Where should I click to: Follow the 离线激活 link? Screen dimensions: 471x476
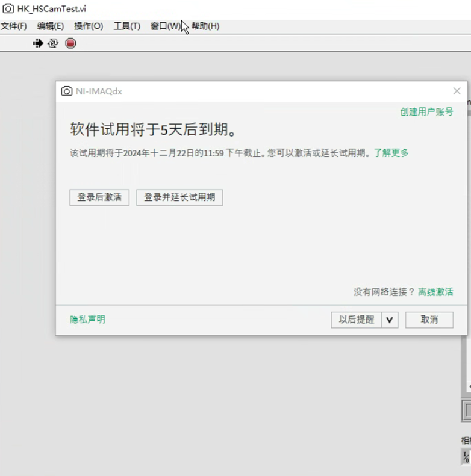435,292
